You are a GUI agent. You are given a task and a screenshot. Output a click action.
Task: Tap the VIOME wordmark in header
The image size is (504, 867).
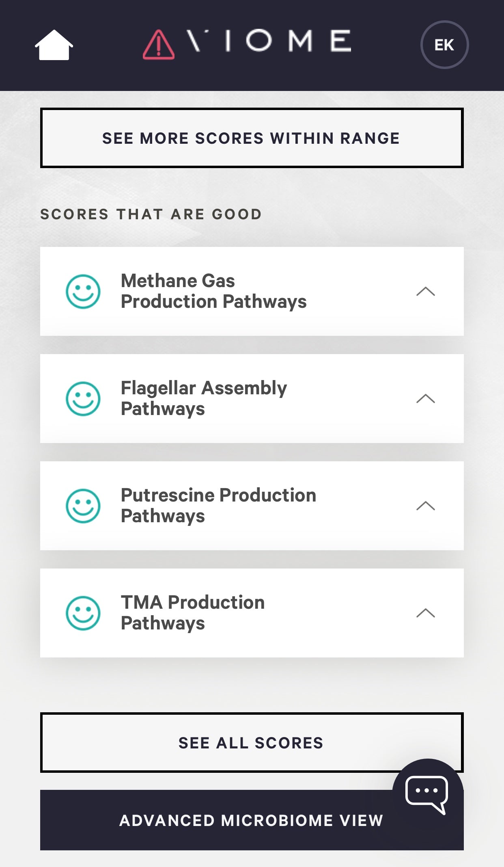click(x=269, y=41)
